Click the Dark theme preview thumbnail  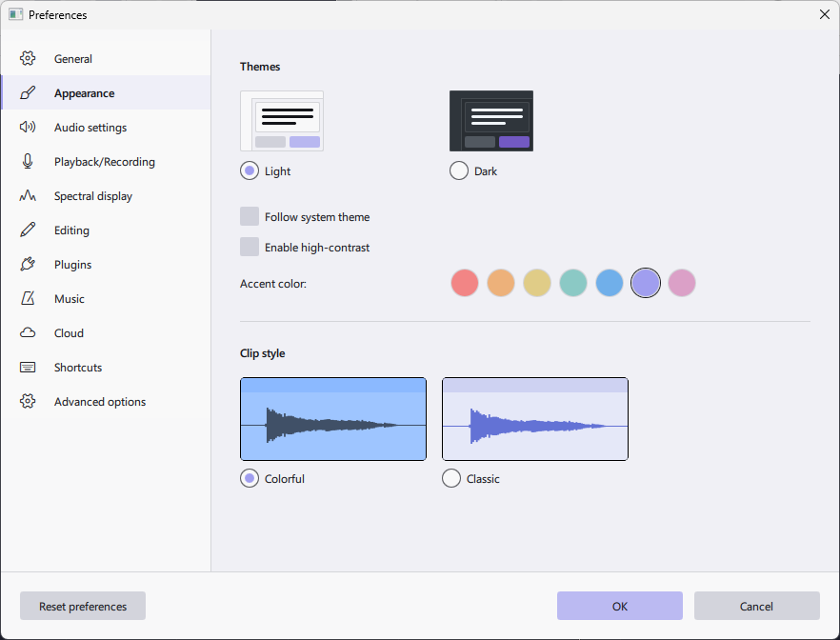point(491,121)
